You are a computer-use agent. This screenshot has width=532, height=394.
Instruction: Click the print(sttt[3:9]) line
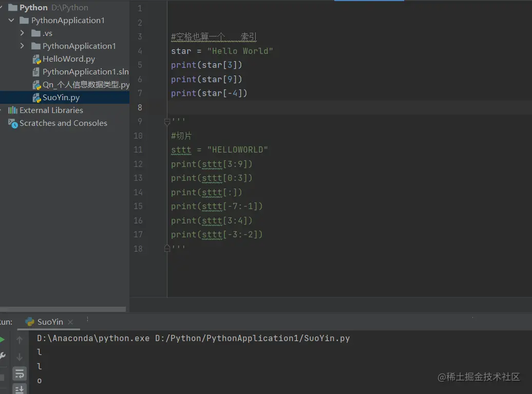(212, 164)
